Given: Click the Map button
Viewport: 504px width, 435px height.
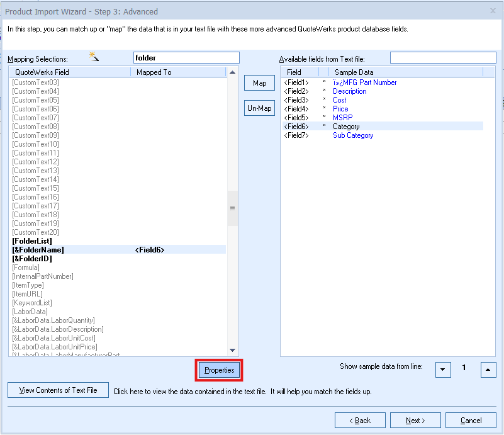Looking at the screenshot, I should 259,83.
